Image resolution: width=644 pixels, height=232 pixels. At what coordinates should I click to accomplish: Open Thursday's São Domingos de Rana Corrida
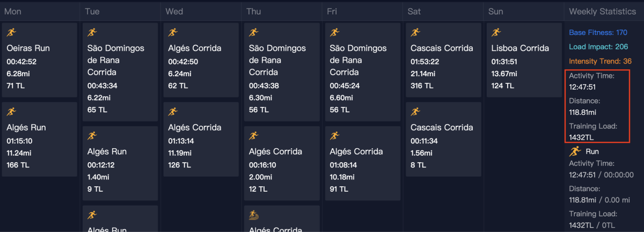point(282,72)
